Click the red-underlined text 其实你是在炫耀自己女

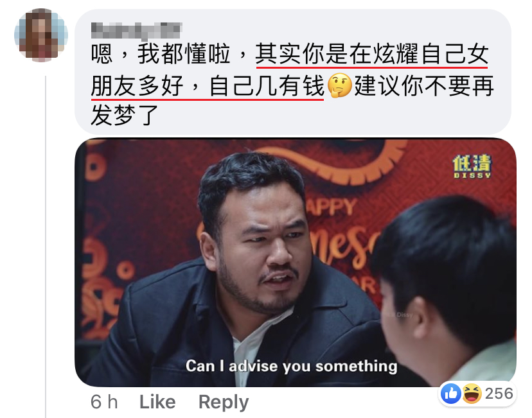click(372, 54)
